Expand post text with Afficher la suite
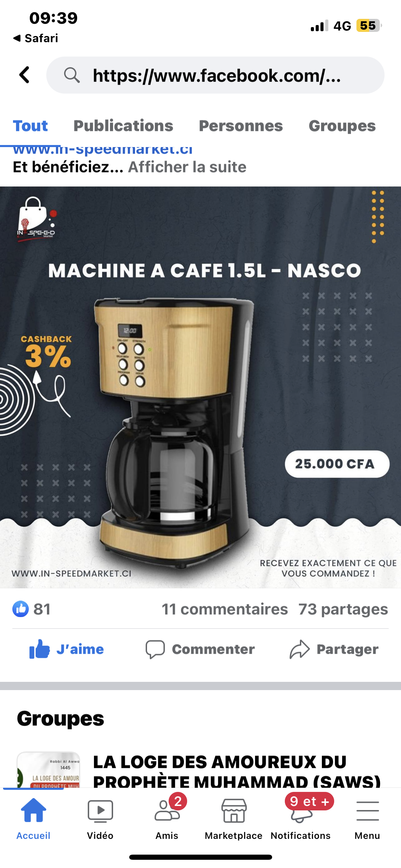This screenshot has height=868, width=401. (187, 167)
